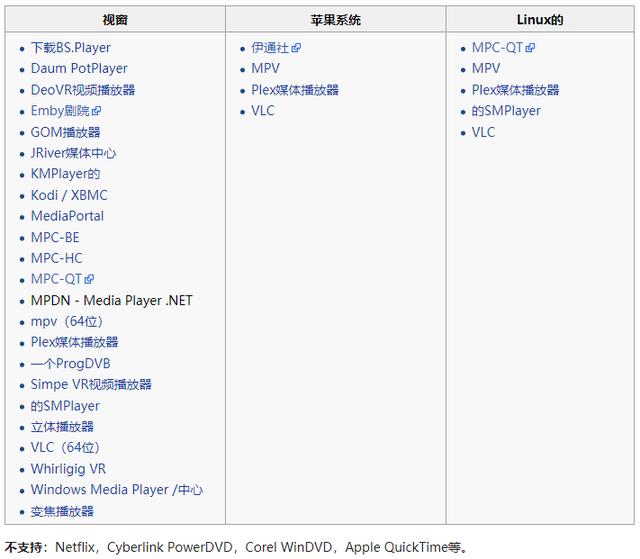Open Plex媒体播放器 in the 苹果系统 column
640x559 pixels.
click(x=295, y=90)
